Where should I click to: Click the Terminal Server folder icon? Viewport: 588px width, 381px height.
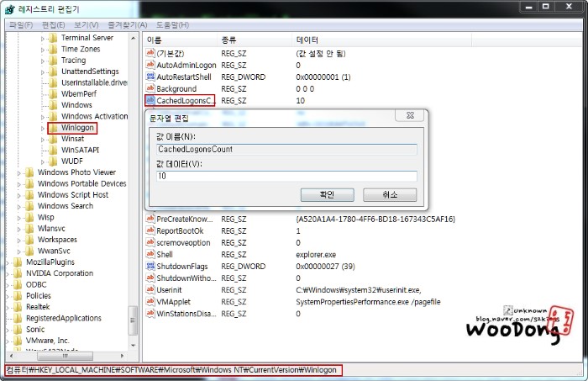[x=54, y=38]
